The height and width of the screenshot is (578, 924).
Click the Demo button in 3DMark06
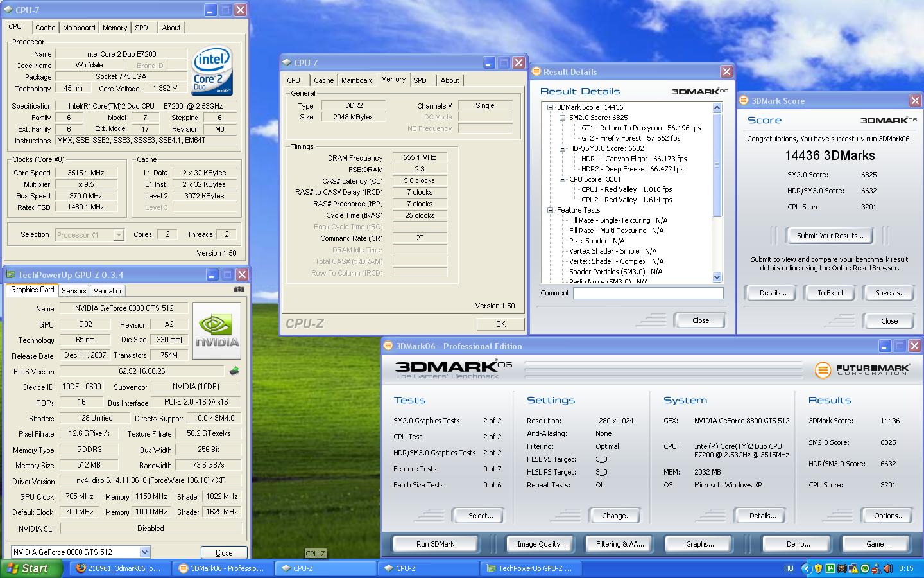click(x=798, y=544)
